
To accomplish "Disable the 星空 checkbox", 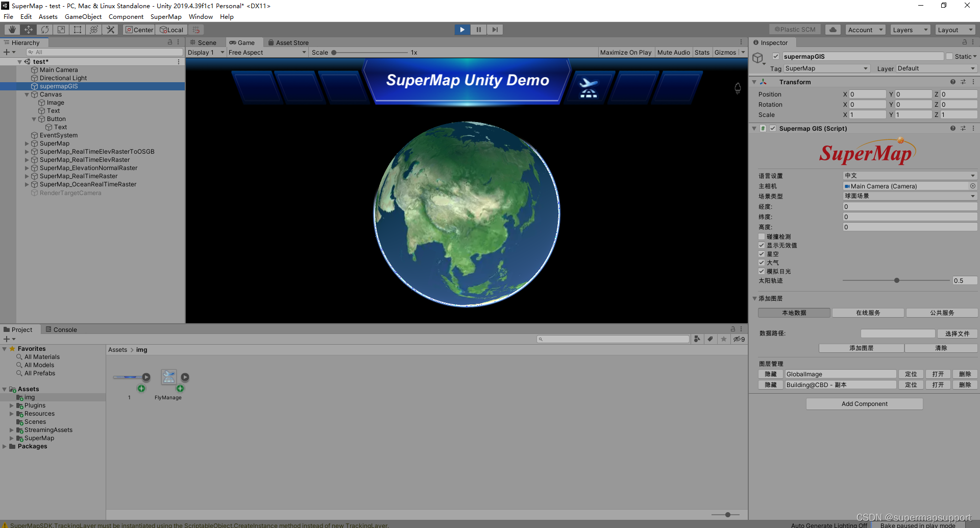I will click(761, 254).
